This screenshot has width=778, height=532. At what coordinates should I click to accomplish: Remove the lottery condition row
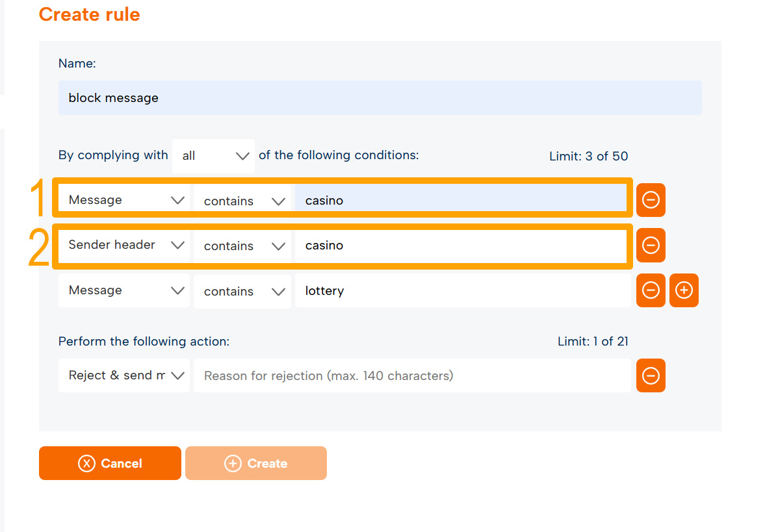pos(651,290)
